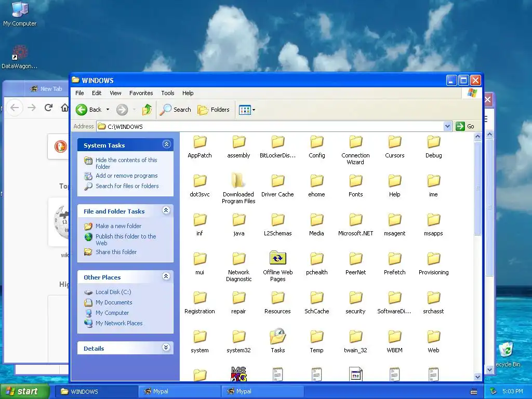This screenshot has height=399, width=532.
Task: Click Search for files or folders
Action: [x=127, y=186]
